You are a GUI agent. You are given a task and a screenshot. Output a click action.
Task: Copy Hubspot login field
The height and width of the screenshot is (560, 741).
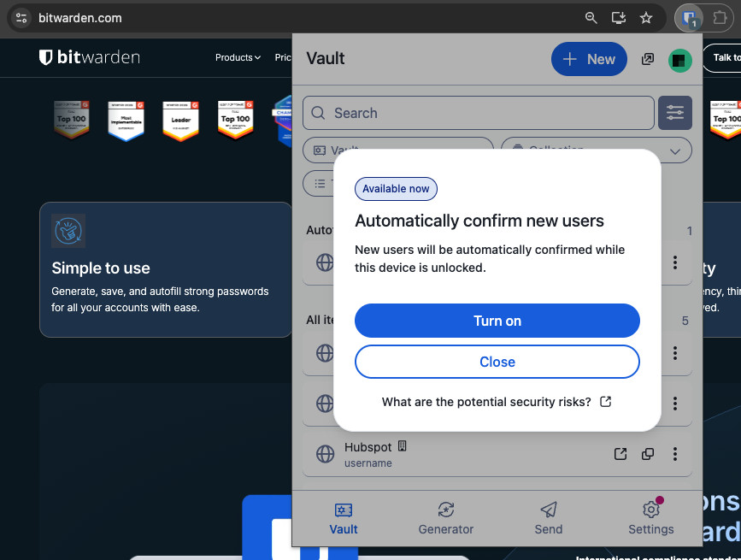click(648, 454)
